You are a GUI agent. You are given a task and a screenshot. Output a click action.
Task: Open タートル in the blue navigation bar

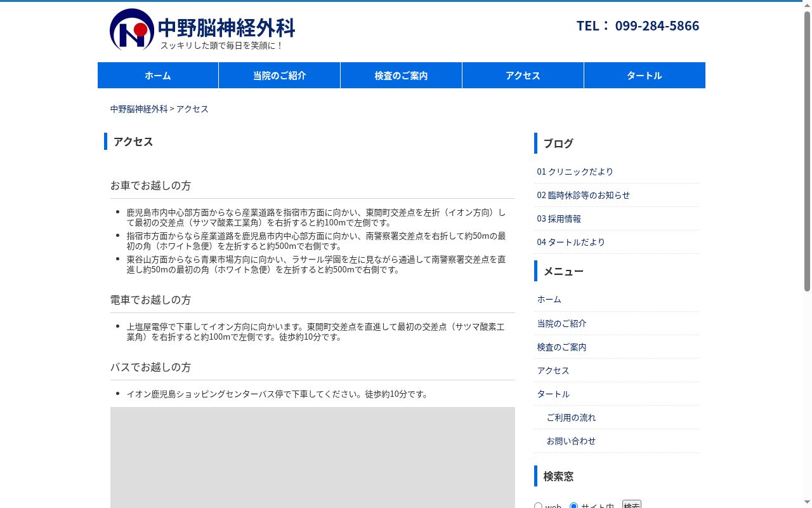coord(645,75)
